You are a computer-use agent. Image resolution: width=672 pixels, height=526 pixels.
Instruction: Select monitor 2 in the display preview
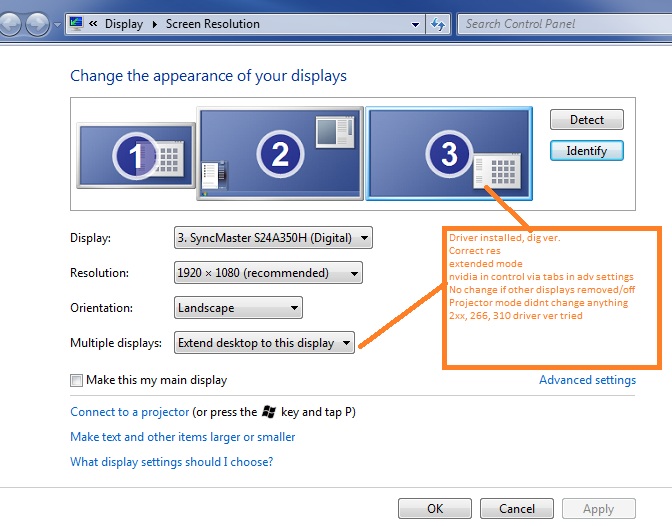coord(280,153)
